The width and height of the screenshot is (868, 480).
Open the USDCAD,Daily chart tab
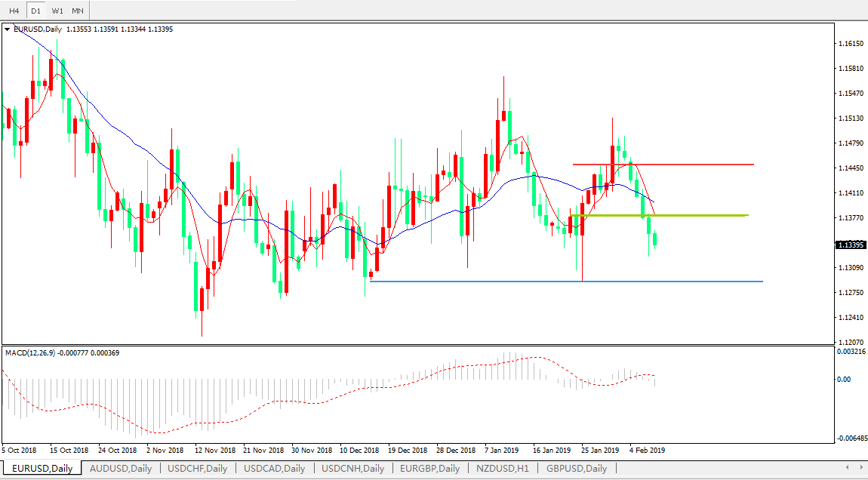[274, 469]
